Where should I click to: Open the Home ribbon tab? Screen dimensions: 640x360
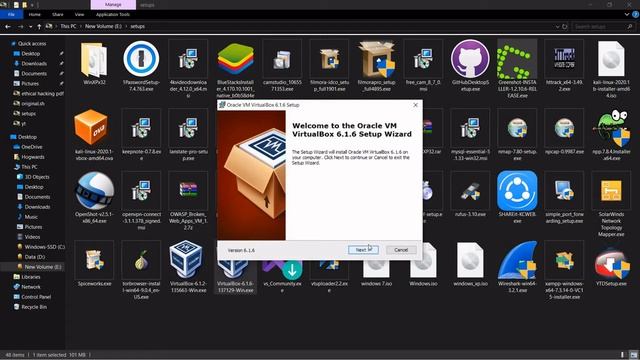tap(35, 14)
